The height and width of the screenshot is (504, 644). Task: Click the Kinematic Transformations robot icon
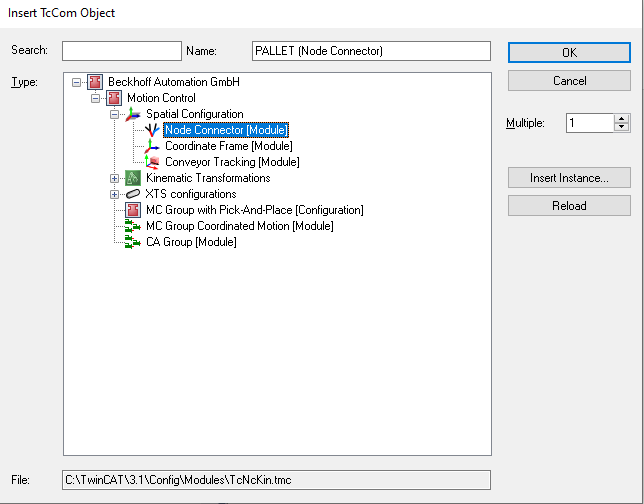[x=133, y=178]
